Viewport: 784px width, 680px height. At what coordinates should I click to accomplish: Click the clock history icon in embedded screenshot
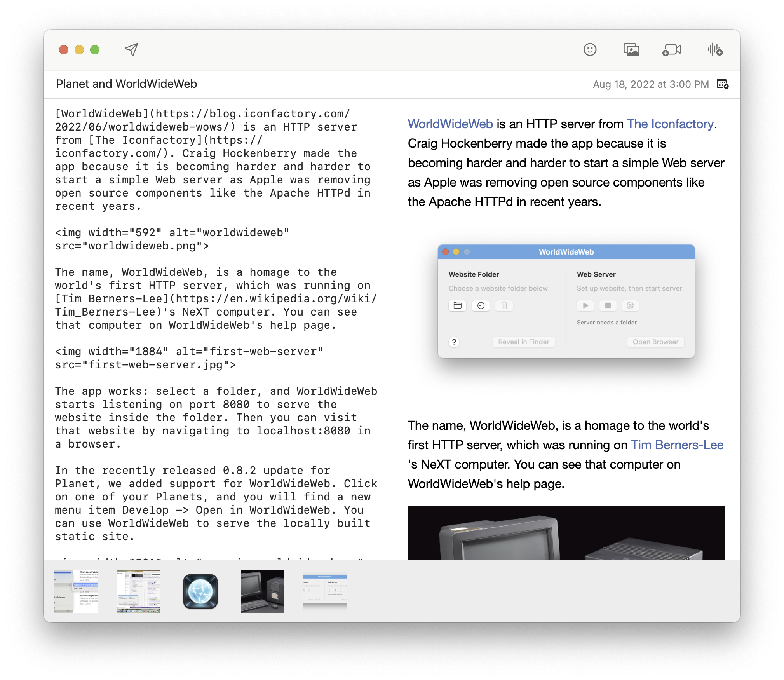481,305
